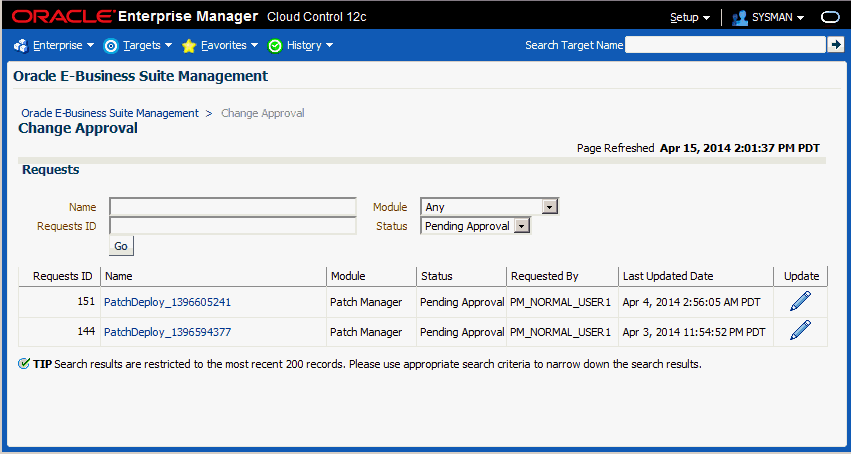This screenshot has width=851, height=454.
Task: Go to Oracle E-Business Suite Management breadcrumb
Action: pos(110,113)
